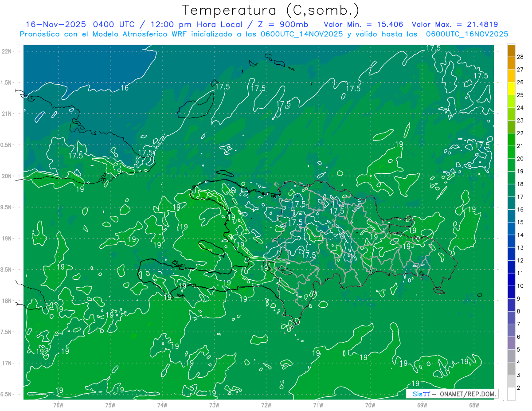Click the title "Temperatura (C,somb.)"
Image resolution: width=532 pixels, height=411 pixels.
[271, 11]
